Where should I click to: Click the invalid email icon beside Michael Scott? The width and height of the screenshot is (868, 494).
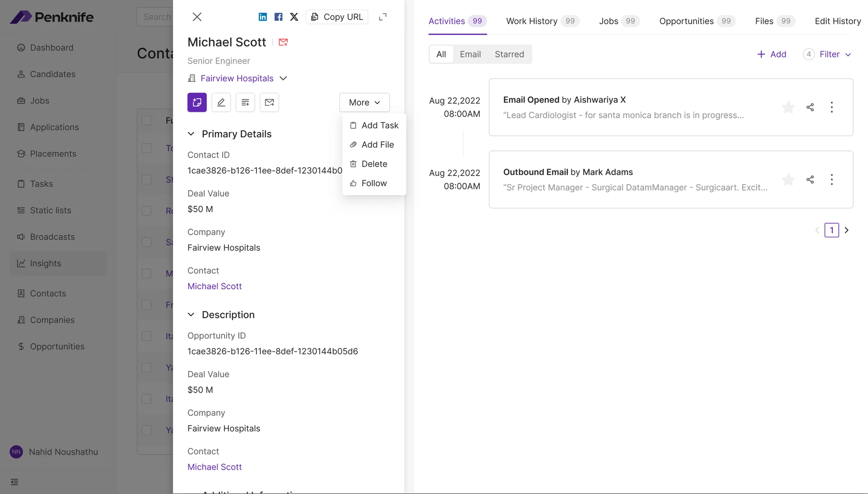283,42
